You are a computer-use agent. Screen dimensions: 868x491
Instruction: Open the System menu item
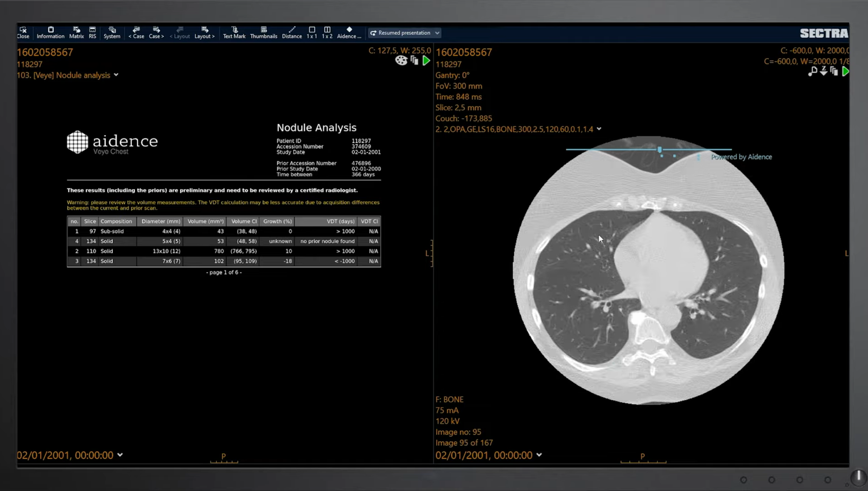point(112,33)
